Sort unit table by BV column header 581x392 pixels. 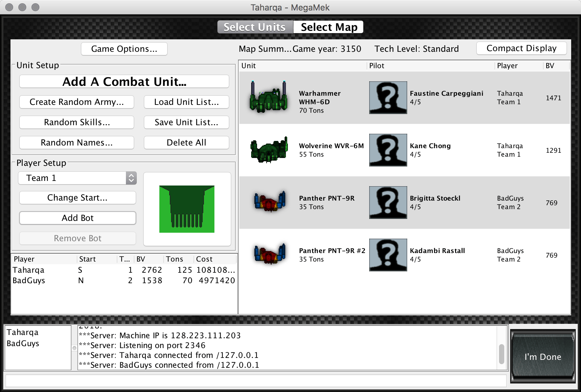pos(556,66)
